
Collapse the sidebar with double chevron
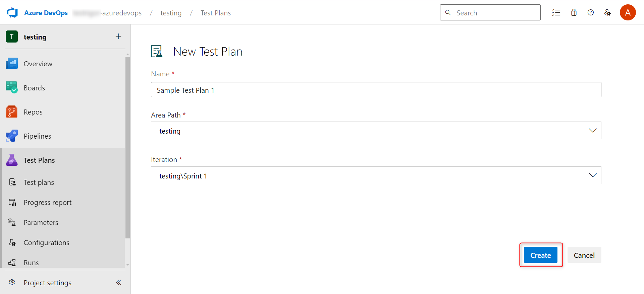118,282
